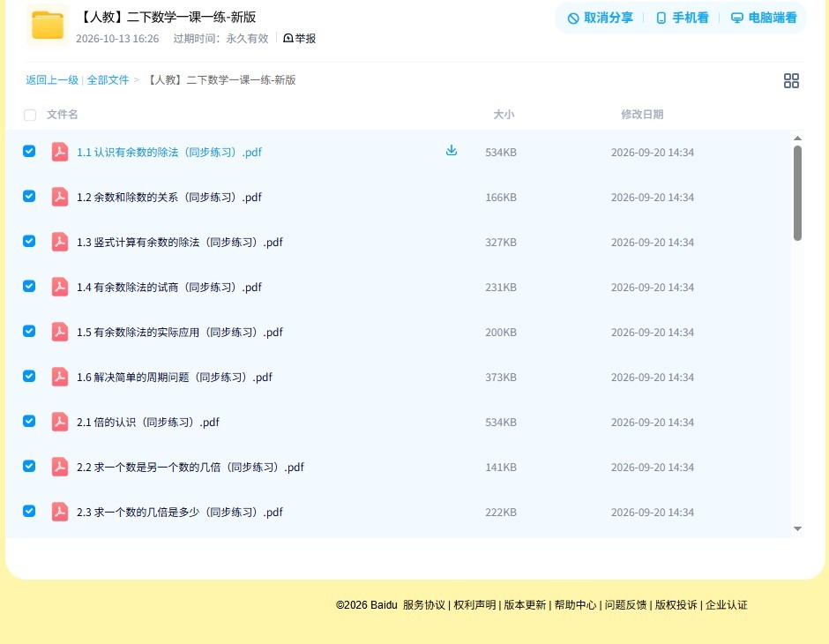Uncheck 1.6 解决简单的周期问题 checkbox
The height and width of the screenshot is (644, 829).
(x=29, y=376)
